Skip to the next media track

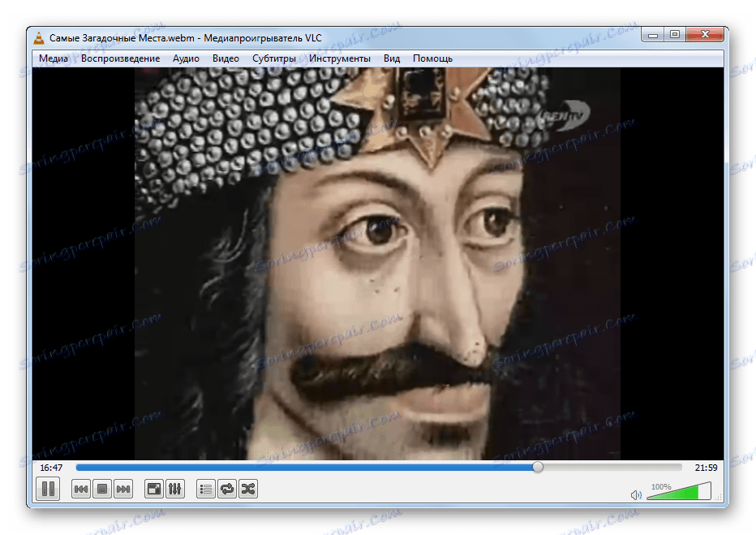[123, 490]
